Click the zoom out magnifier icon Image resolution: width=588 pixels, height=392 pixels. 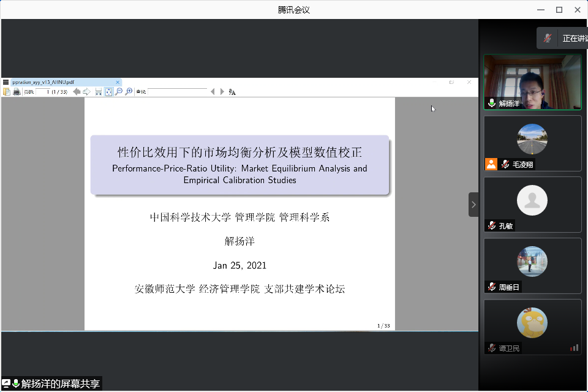click(119, 92)
